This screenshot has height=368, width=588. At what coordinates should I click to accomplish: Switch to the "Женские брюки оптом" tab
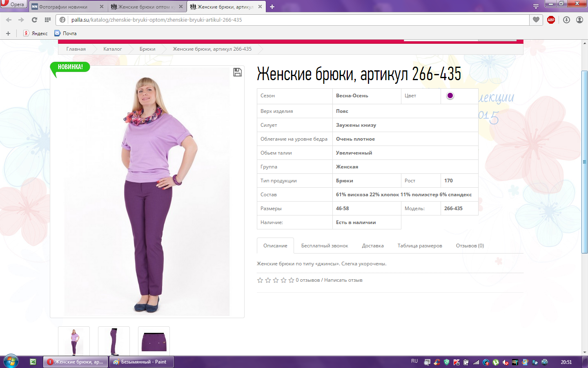[147, 7]
